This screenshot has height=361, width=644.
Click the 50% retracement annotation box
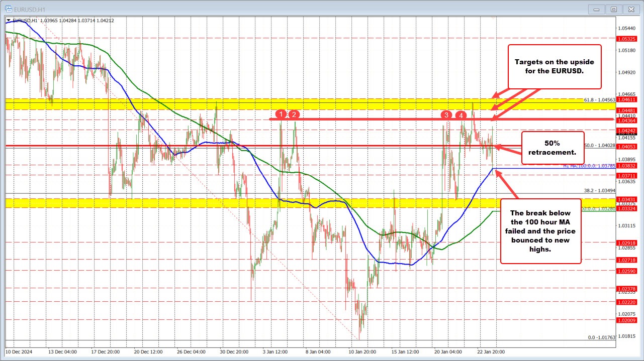click(x=553, y=148)
